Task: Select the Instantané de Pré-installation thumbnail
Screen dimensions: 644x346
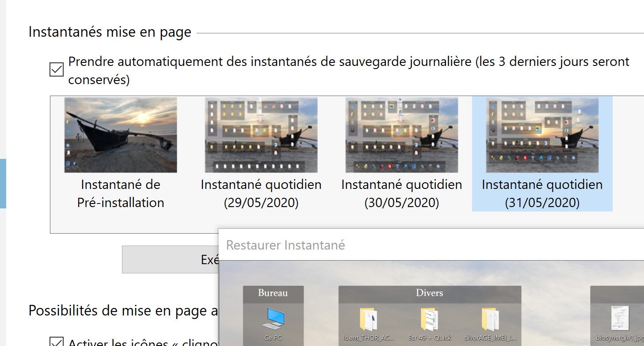Action: [x=121, y=135]
